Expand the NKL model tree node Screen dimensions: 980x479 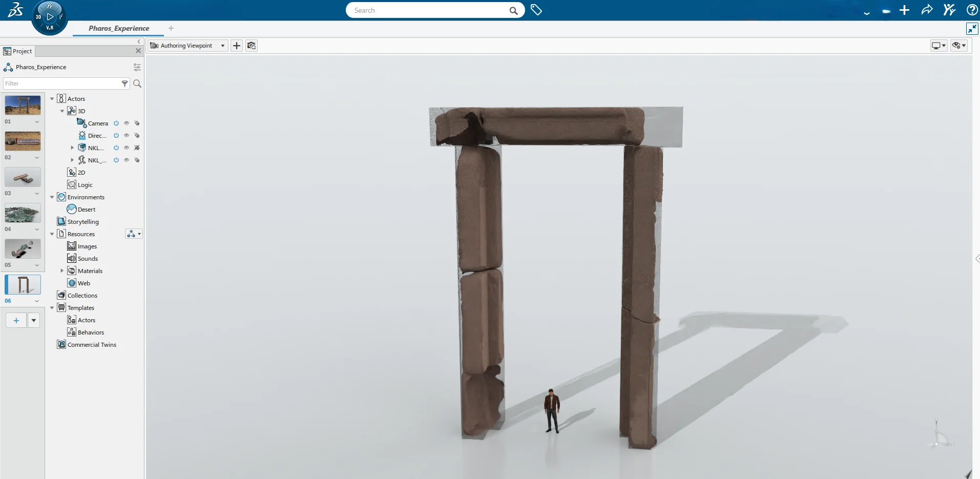click(x=72, y=148)
